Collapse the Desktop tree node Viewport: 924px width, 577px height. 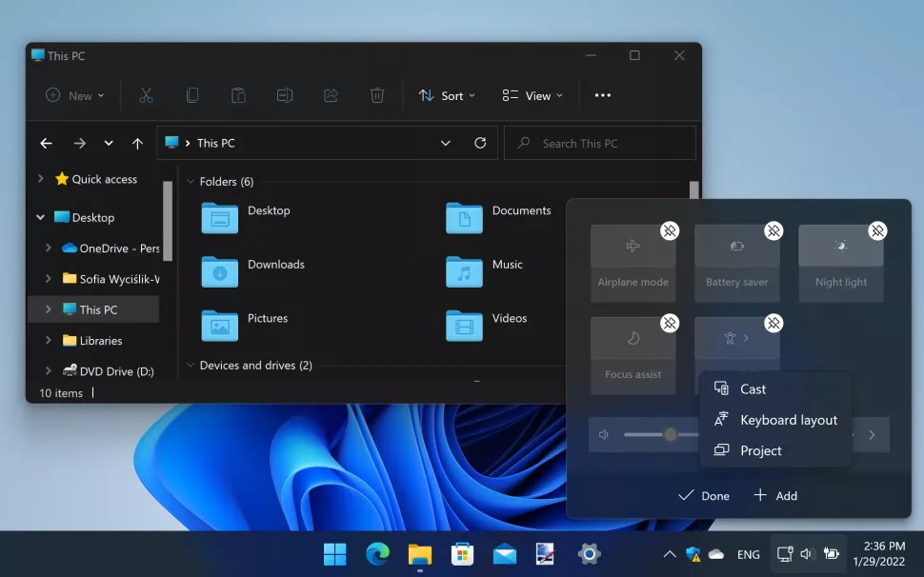click(x=40, y=217)
